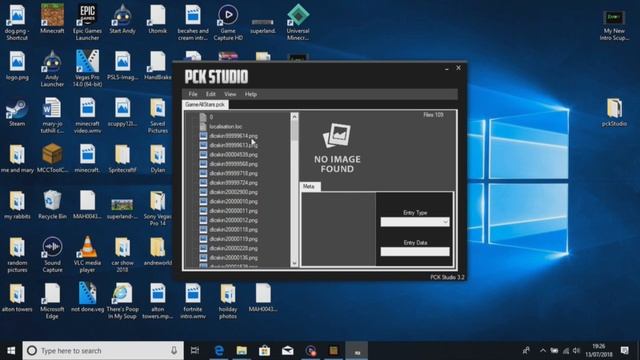Screen dimensions: 640x360
Task: Open Task View on the taskbar
Action: pos(195,351)
